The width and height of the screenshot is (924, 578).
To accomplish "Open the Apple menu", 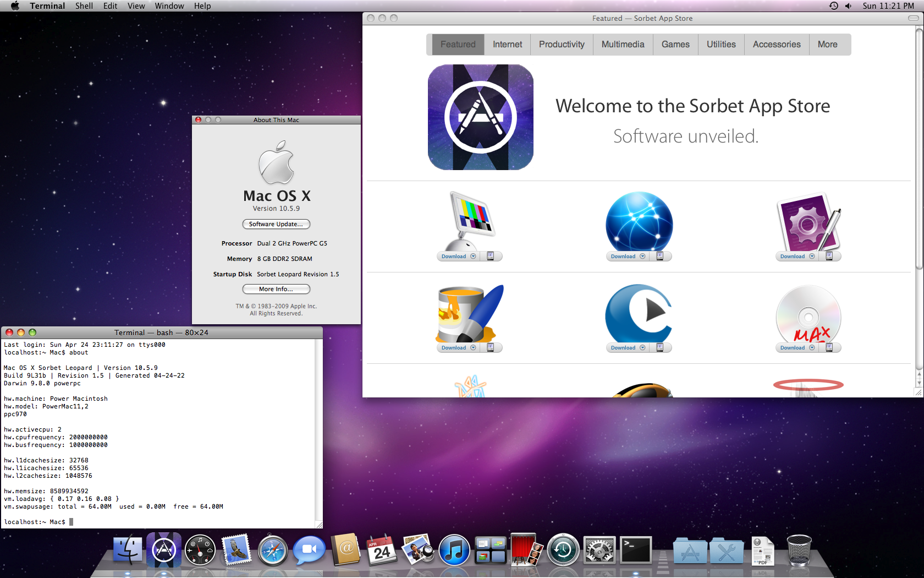I will click(15, 6).
